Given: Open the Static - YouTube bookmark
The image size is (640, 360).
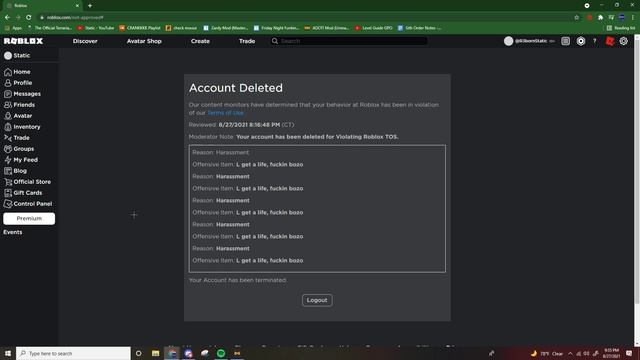Looking at the screenshot, I should click(x=96, y=28).
